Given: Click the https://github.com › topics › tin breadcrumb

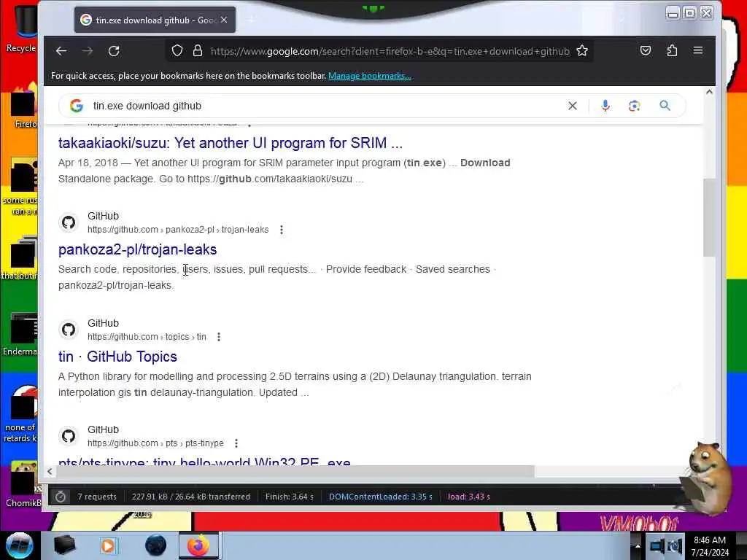Looking at the screenshot, I should click(x=147, y=337).
